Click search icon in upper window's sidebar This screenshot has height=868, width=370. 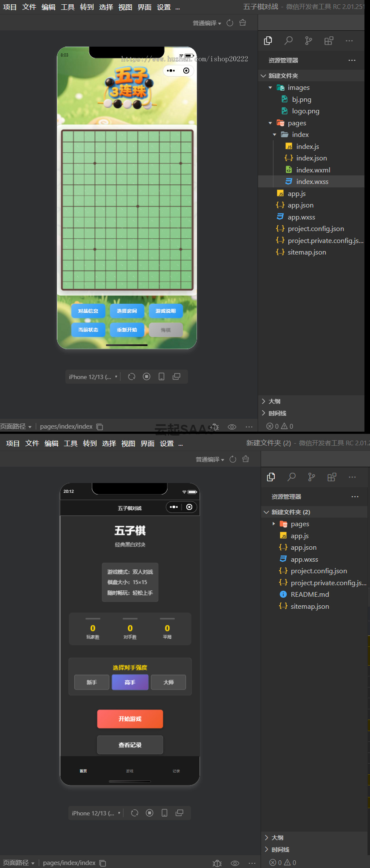coord(288,41)
